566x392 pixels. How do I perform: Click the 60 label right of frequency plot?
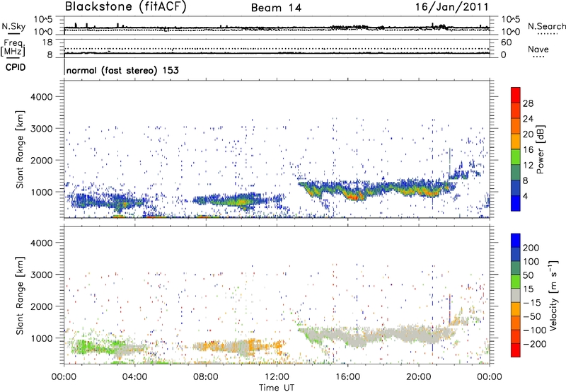click(x=507, y=42)
